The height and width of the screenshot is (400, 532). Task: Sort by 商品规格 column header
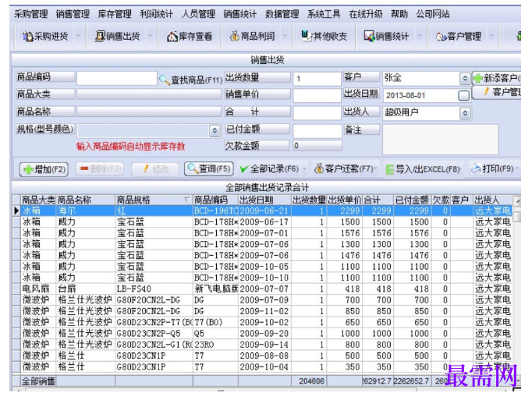point(154,200)
